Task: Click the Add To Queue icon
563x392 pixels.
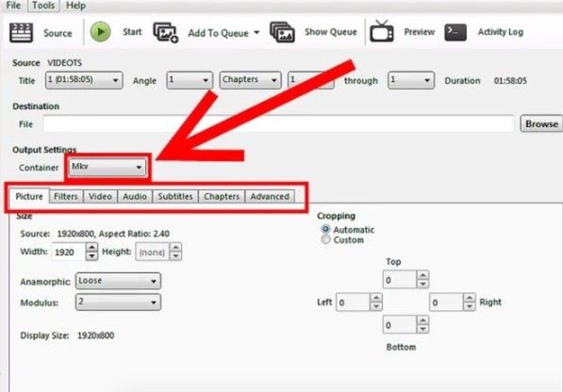Action: [166, 33]
